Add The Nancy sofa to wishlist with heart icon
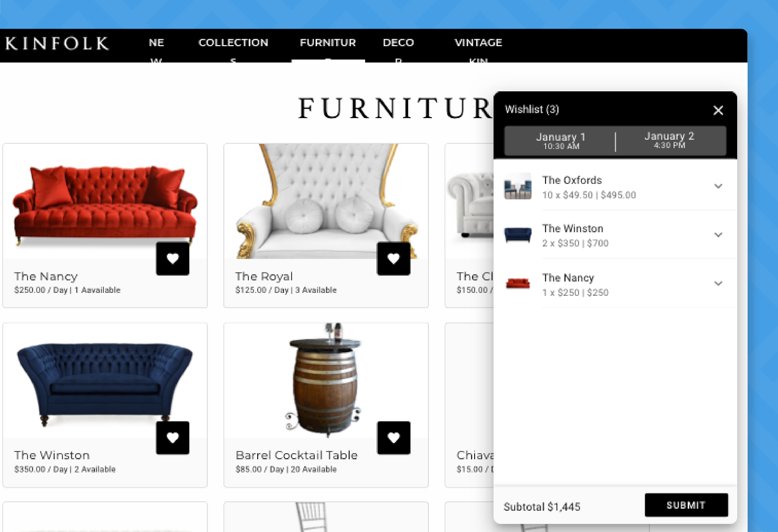The width and height of the screenshot is (778, 532). [173, 258]
